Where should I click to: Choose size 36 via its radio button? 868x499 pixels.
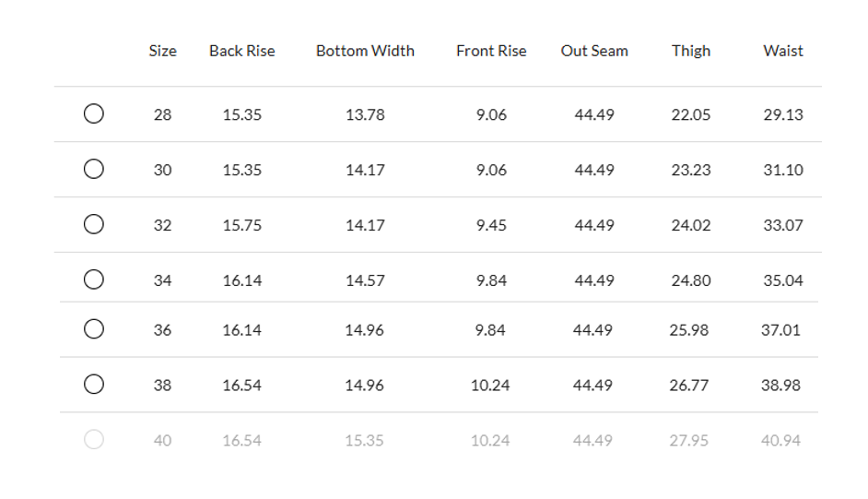pos(93,329)
